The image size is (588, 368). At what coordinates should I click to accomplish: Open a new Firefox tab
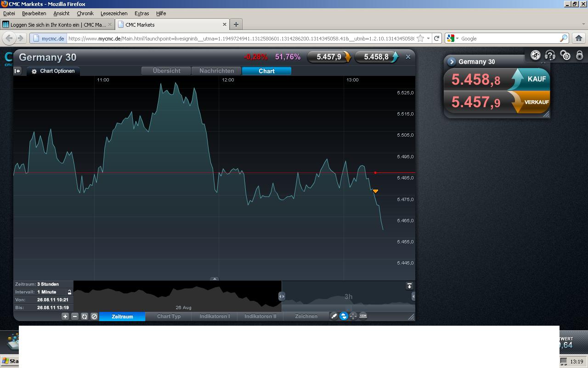[236, 24]
